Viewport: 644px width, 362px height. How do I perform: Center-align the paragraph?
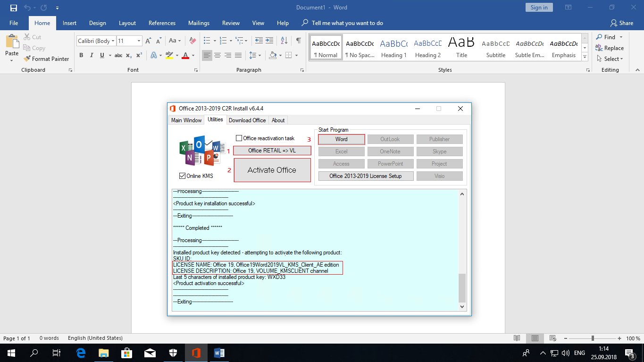(217, 55)
